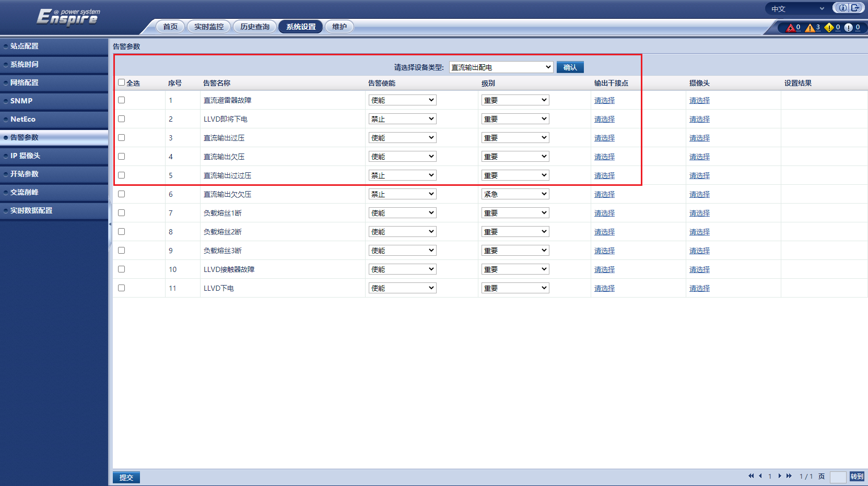The width and height of the screenshot is (868, 486).
Task: Open the SNMP sidebar menu item
Action: (21, 101)
